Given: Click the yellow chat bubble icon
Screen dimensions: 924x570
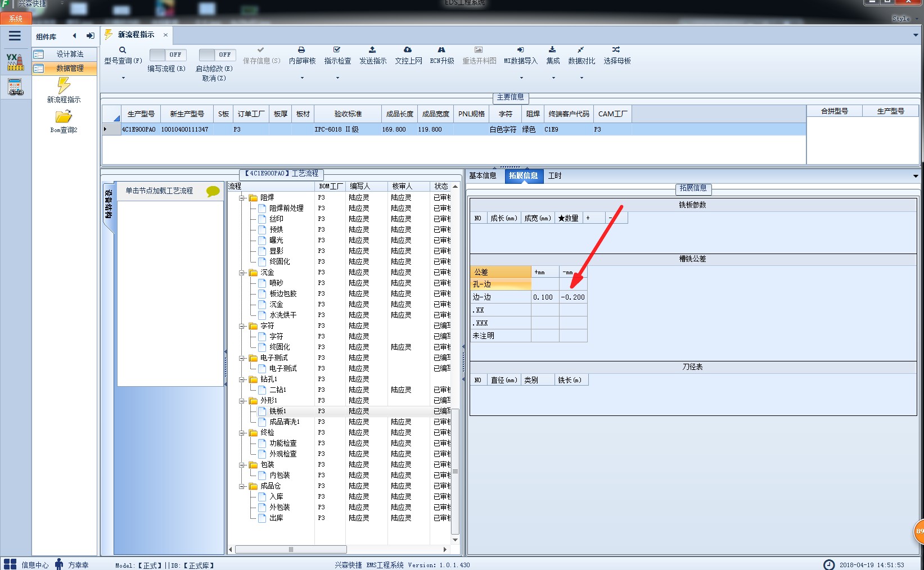Looking at the screenshot, I should (213, 191).
